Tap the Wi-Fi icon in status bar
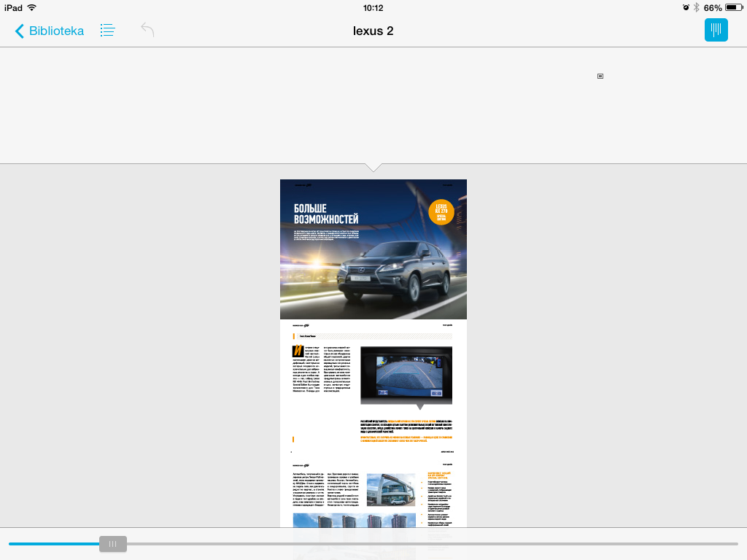Screen dimensions: 747x560 coord(32,7)
